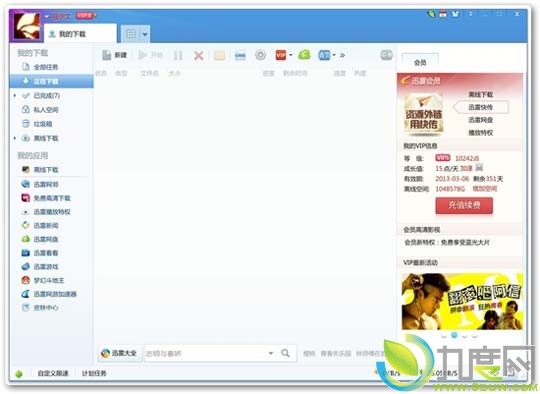Open the 迅雷新闻 app
This screenshot has height=394, width=540.
(46, 226)
